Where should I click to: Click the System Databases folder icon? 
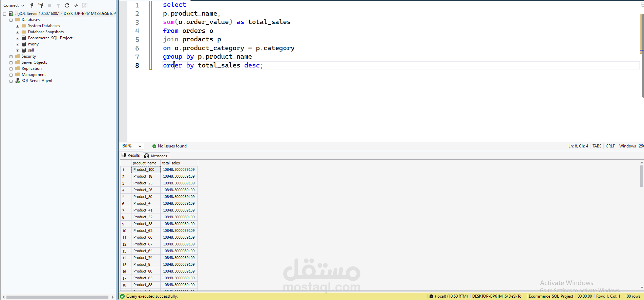pos(24,26)
